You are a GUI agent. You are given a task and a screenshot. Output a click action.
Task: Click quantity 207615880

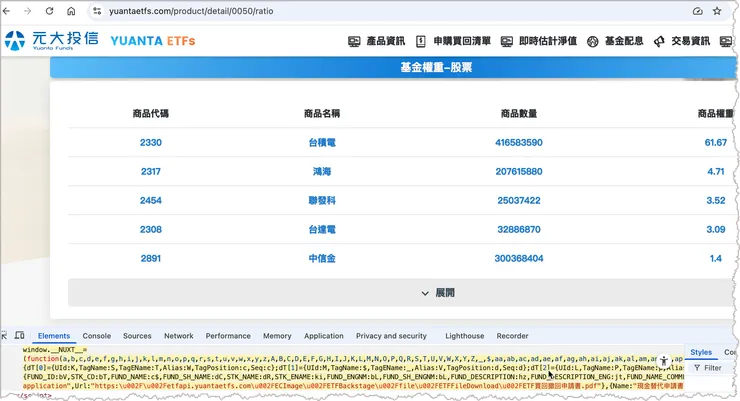[519, 172]
